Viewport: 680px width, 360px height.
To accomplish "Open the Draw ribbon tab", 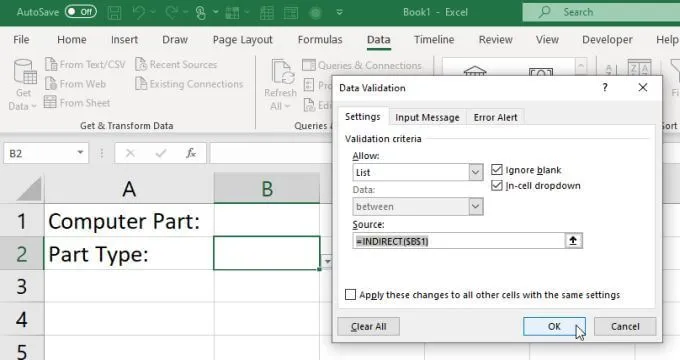I will (x=175, y=39).
